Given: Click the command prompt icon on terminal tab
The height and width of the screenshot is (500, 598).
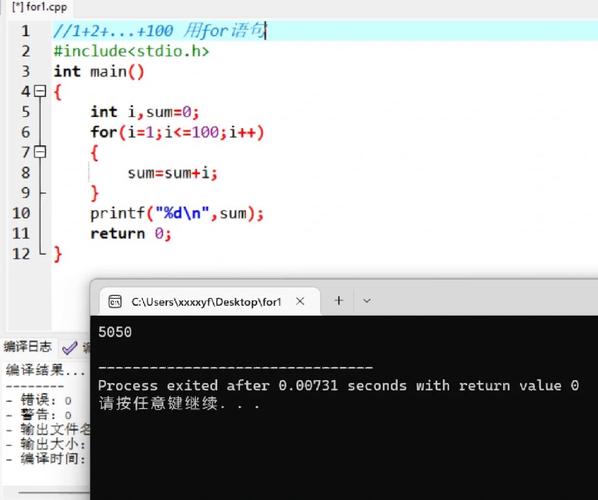Looking at the screenshot, I should point(115,301).
